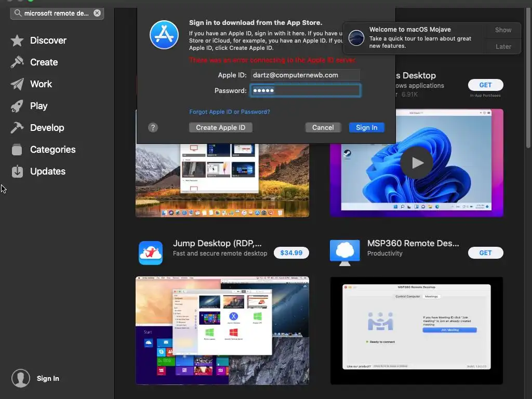Open Forgot Apple ID or Password link
This screenshot has height=399, width=532.
point(229,112)
